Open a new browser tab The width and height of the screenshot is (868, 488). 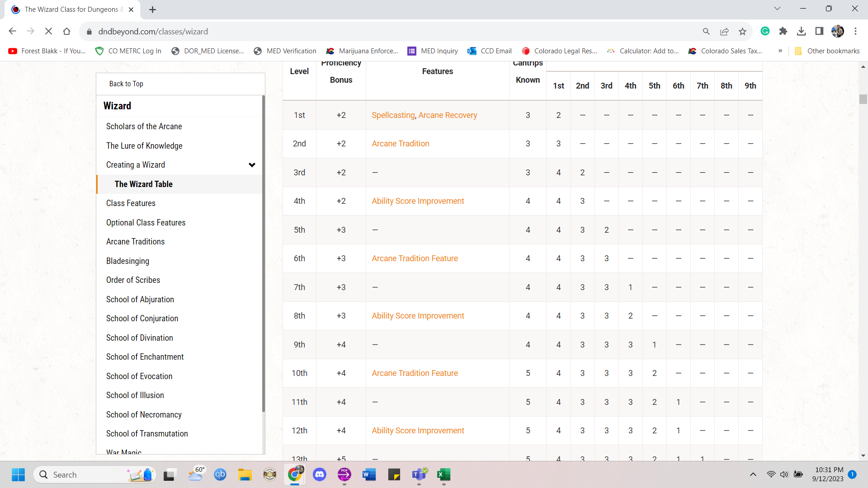152,9
